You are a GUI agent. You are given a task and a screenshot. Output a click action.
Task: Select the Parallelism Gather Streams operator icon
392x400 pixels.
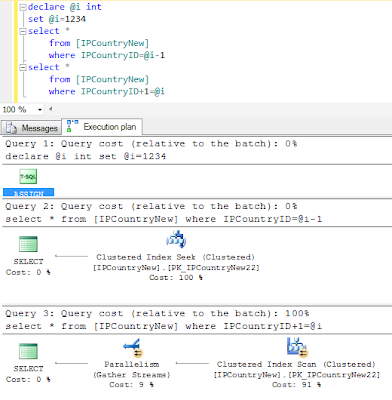coord(132,348)
